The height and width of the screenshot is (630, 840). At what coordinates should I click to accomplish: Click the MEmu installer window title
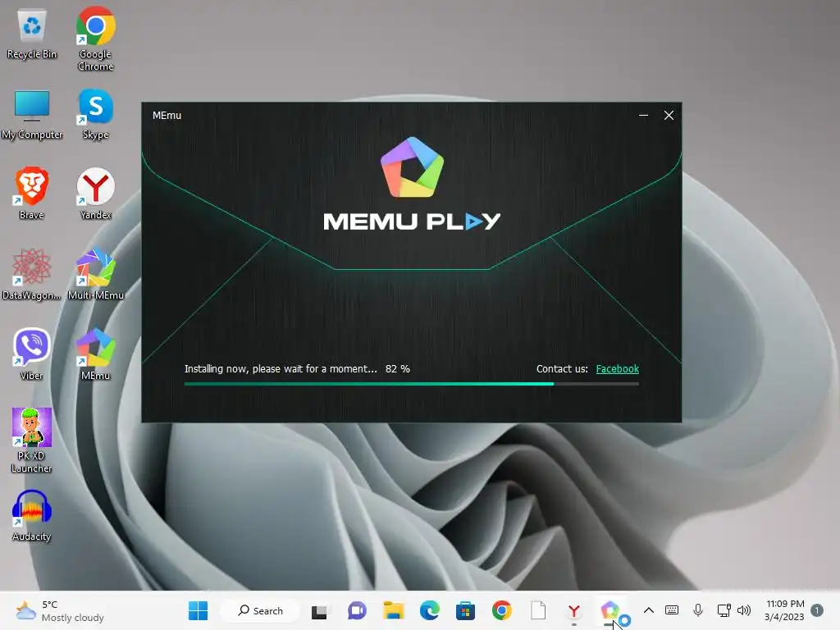coord(167,115)
